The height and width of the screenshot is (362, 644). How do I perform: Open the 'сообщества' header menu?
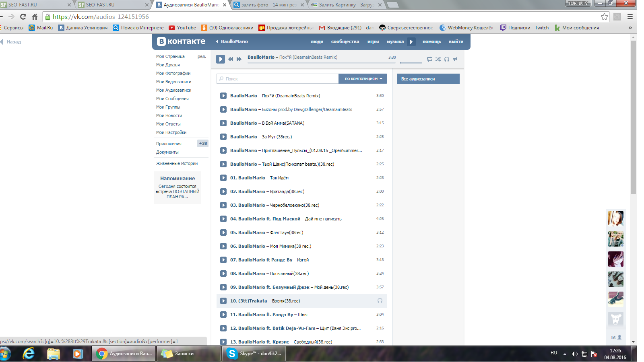(x=345, y=41)
